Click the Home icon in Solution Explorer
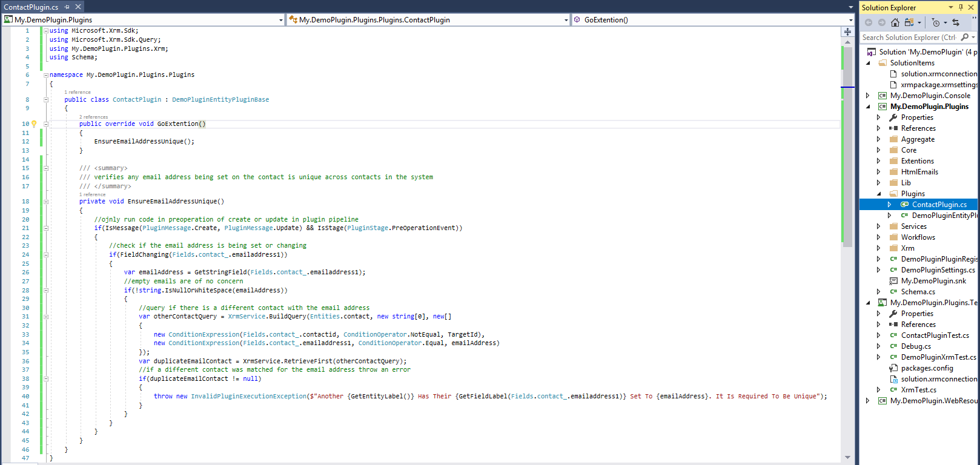Screen dimensions: 980x465 click(x=895, y=22)
